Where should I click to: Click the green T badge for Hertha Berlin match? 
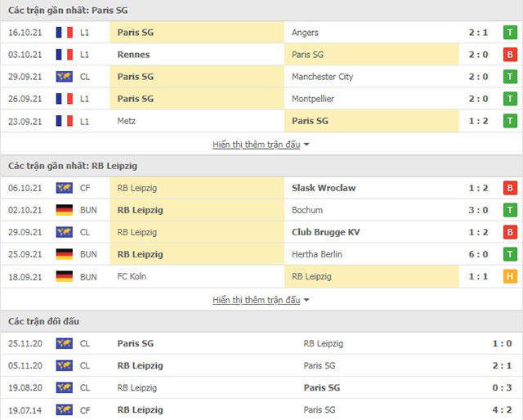pyautogui.click(x=510, y=254)
